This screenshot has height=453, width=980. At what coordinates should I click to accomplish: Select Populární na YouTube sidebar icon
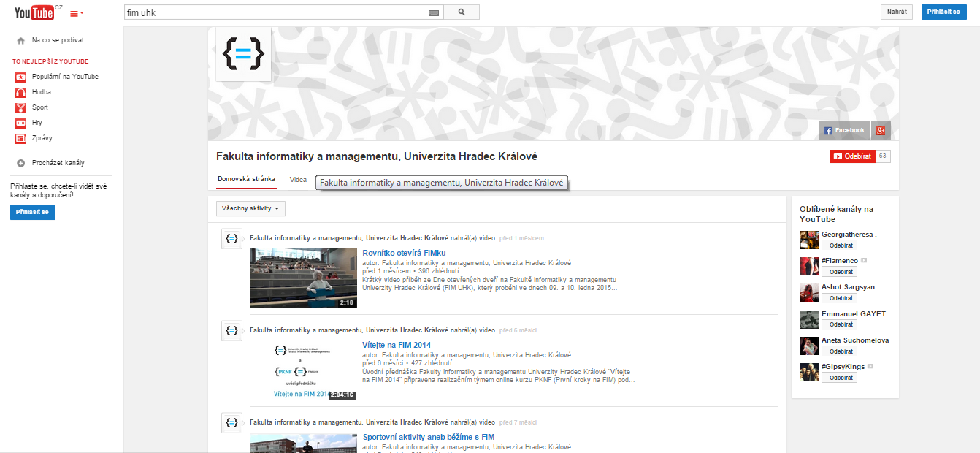coord(21,77)
